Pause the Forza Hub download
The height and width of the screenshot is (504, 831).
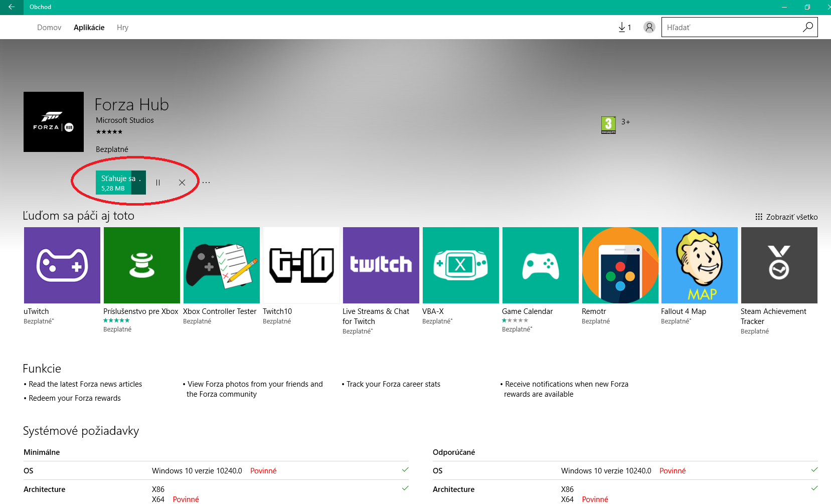point(158,183)
